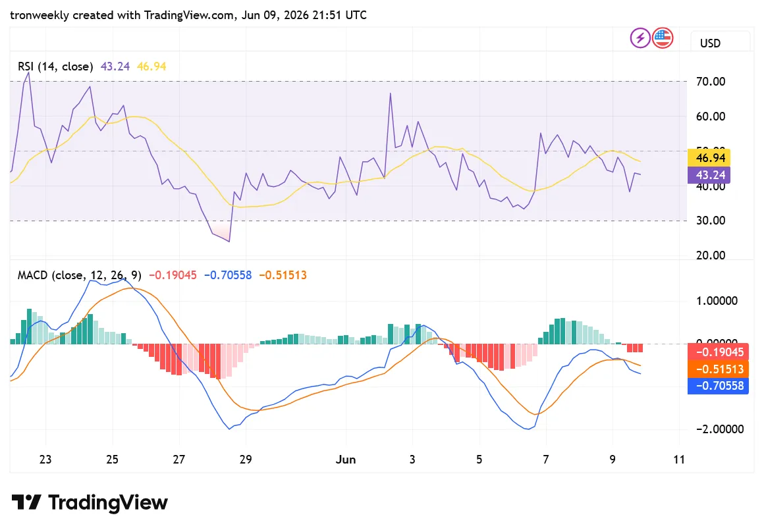Click the red histogram value −0.19045 in legend
The width and height of the screenshot is (764, 532).
[x=173, y=275]
